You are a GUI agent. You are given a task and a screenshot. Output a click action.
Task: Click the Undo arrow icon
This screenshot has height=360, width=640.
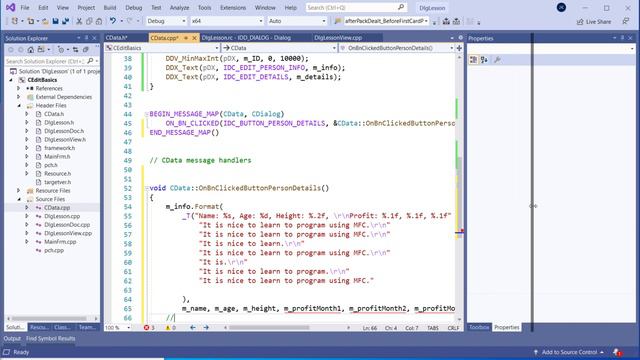point(113,21)
